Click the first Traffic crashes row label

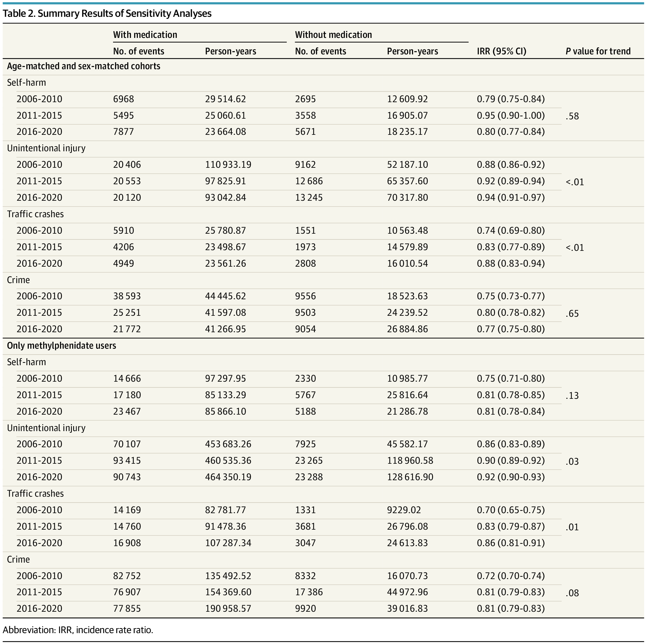point(35,214)
